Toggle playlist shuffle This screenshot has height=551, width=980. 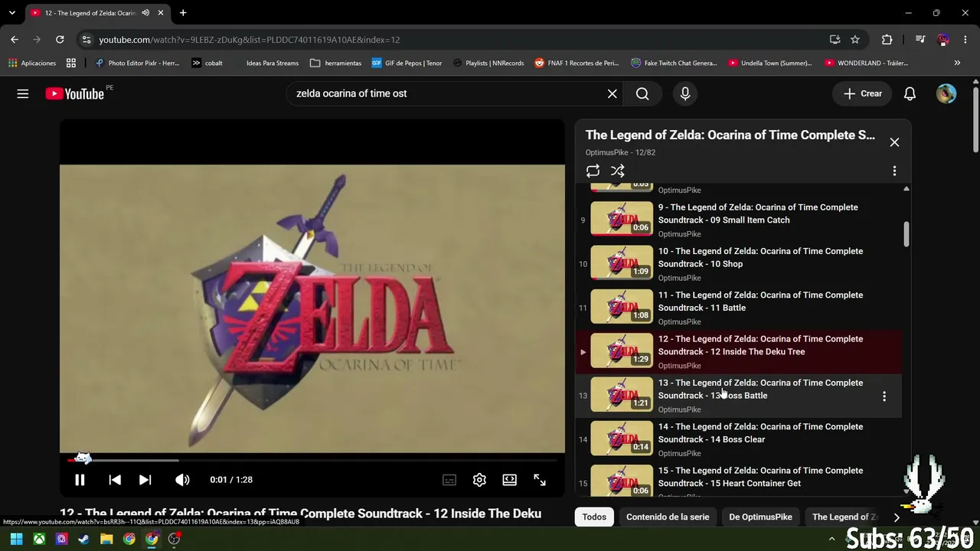click(x=618, y=171)
